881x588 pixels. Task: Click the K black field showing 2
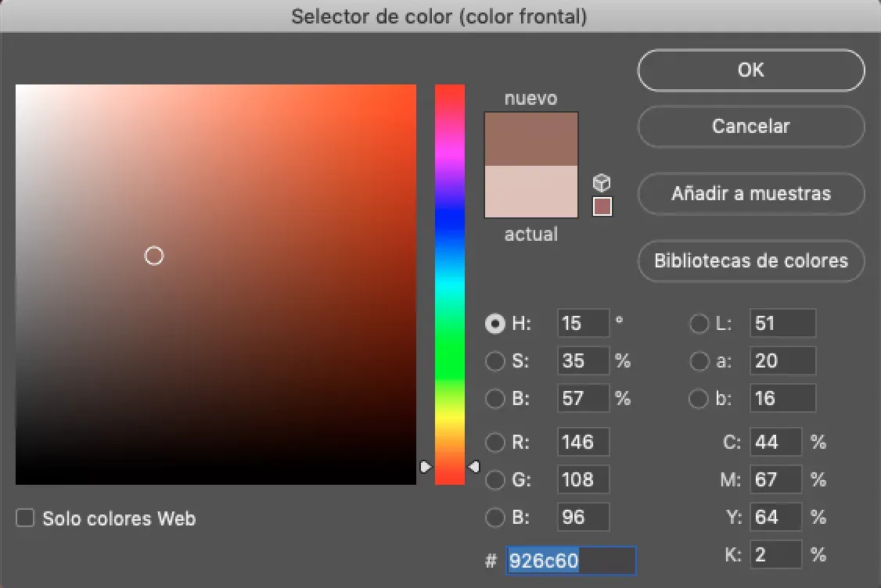click(775, 555)
